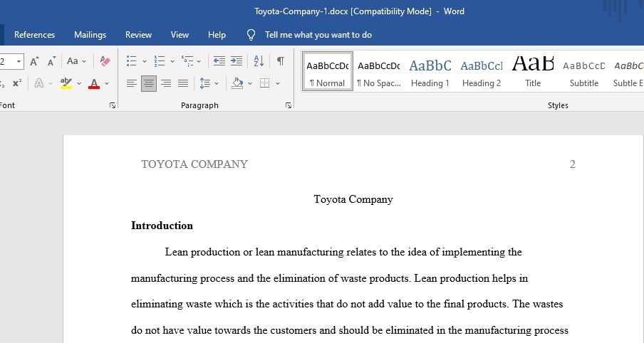Align text left
644x343 pixels.
131,84
